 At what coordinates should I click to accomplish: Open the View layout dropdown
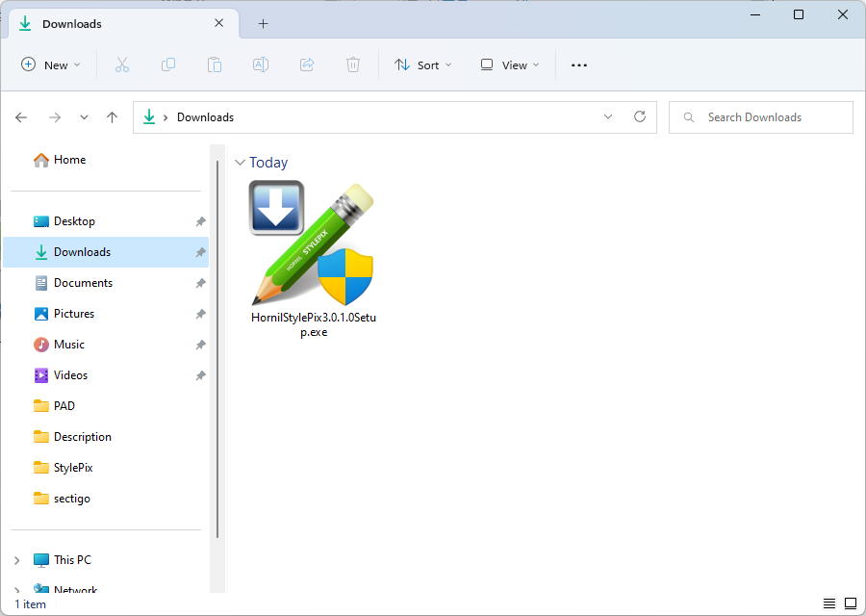510,65
